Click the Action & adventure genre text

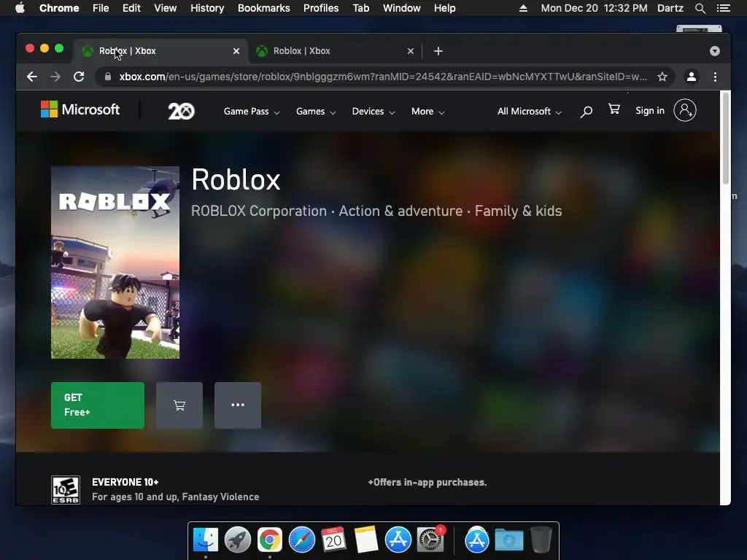400,211
